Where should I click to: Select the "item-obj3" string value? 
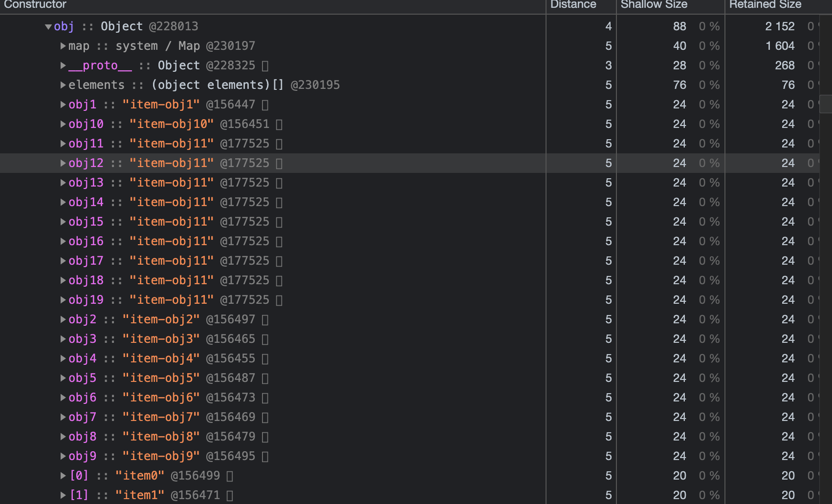pyautogui.click(x=161, y=339)
